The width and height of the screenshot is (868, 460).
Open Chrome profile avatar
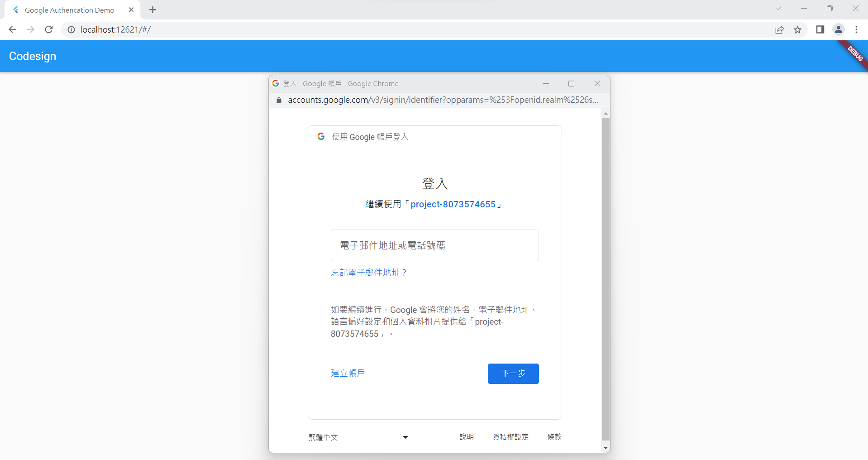(x=839, y=29)
